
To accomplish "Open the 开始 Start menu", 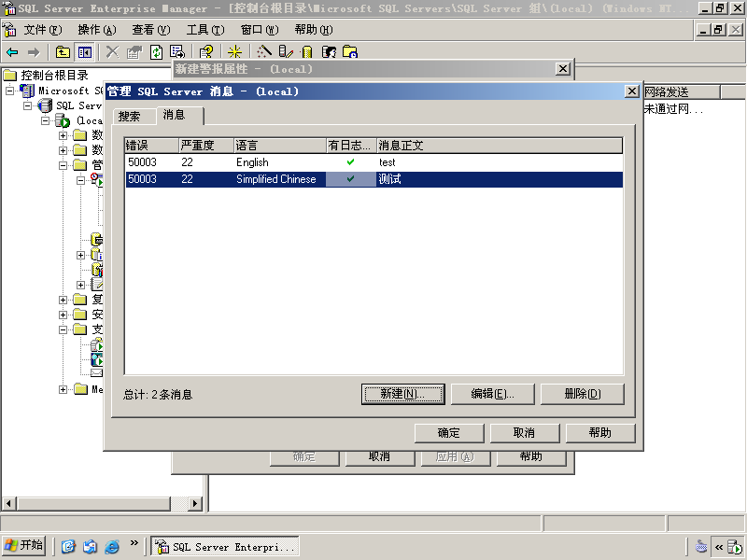I will pos(24,545).
